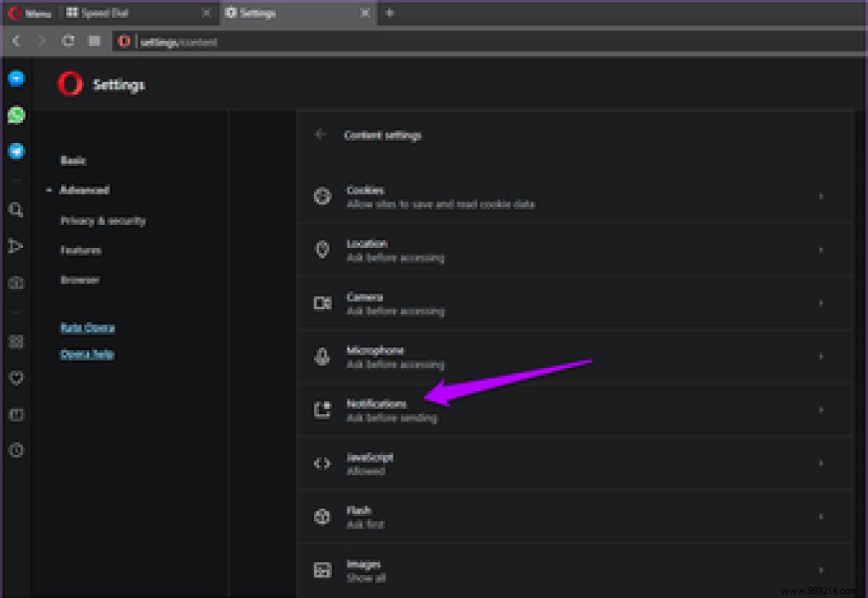Select Privacy & security settings
This screenshot has height=598, width=868.
point(102,220)
